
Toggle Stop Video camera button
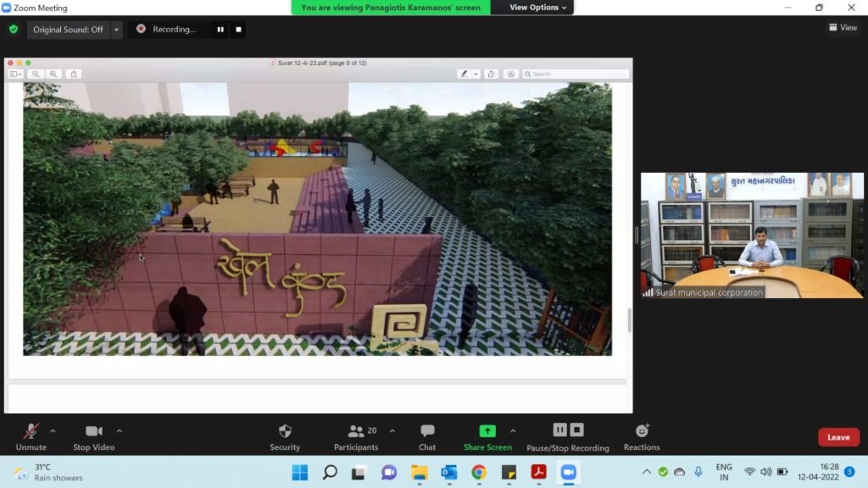pyautogui.click(x=93, y=431)
